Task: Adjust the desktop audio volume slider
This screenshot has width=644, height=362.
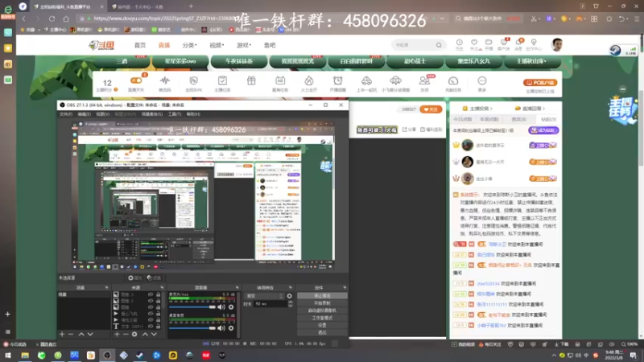Action: click(192, 328)
